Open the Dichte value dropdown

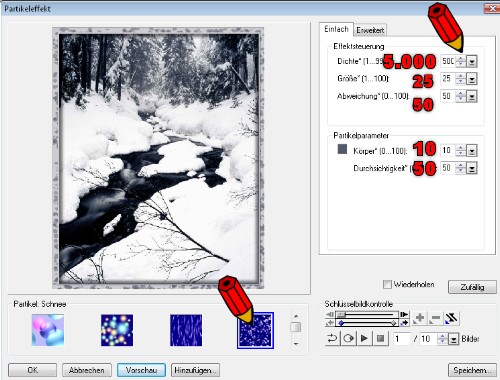tap(472, 62)
